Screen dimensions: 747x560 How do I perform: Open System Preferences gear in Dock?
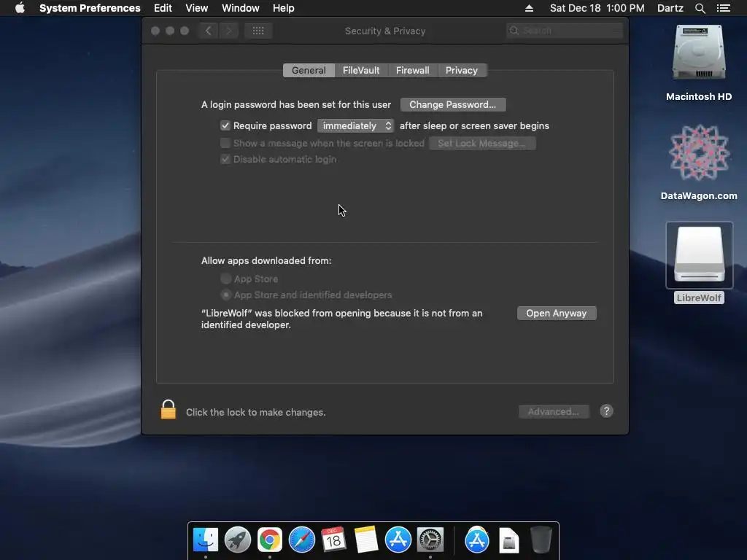(x=430, y=540)
